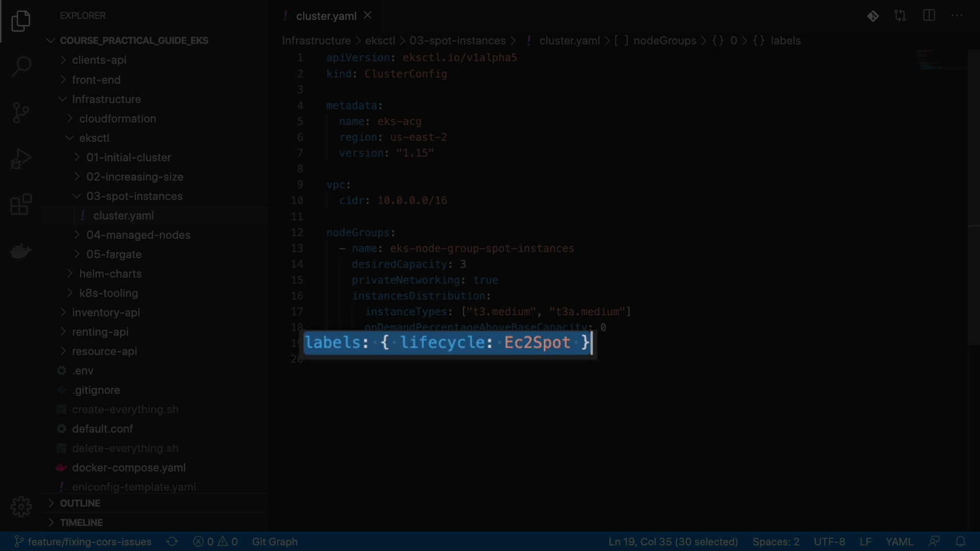Expand the 04-managed-nodes folder
The width and height of the screenshot is (980, 551).
(138, 235)
